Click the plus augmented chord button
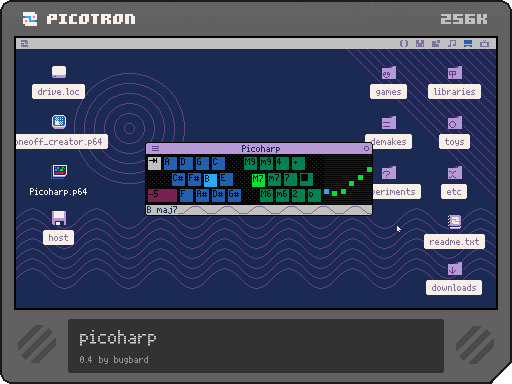The height and width of the screenshot is (384, 512). point(298,163)
